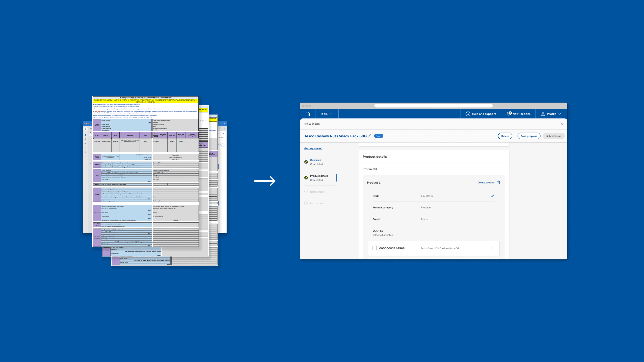Open the Tools dropdown menu

326,114
